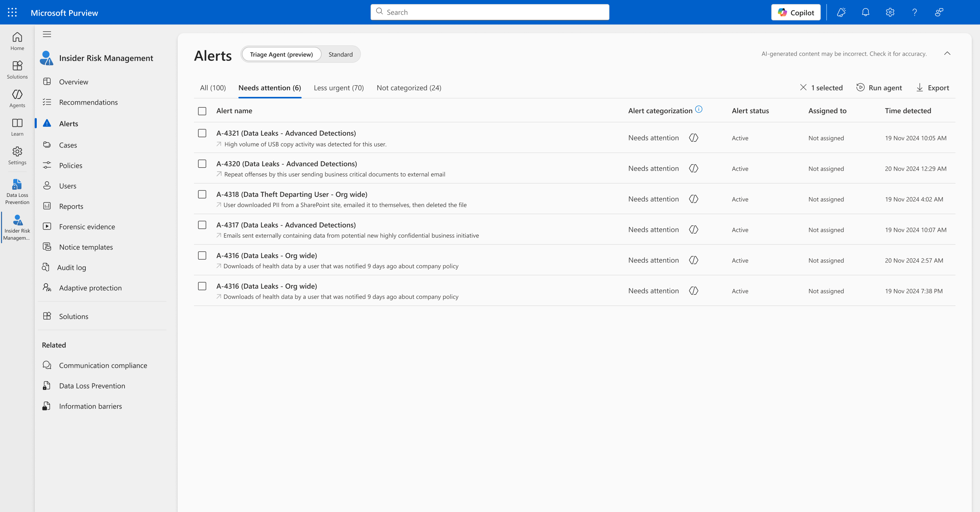Tick the checkbox for A-4316 detected 7:38 PM
Viewport: 980px width, 512px height.
[x=202, y=286]
